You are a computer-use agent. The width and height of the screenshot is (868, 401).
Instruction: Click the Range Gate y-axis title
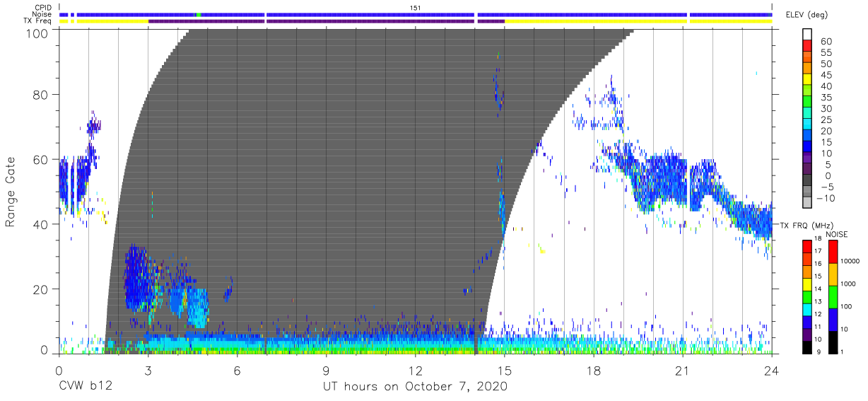[x=11, y=192]
